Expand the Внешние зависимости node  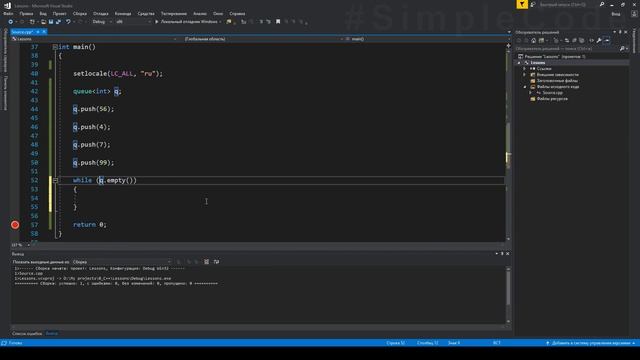point(525,75)
